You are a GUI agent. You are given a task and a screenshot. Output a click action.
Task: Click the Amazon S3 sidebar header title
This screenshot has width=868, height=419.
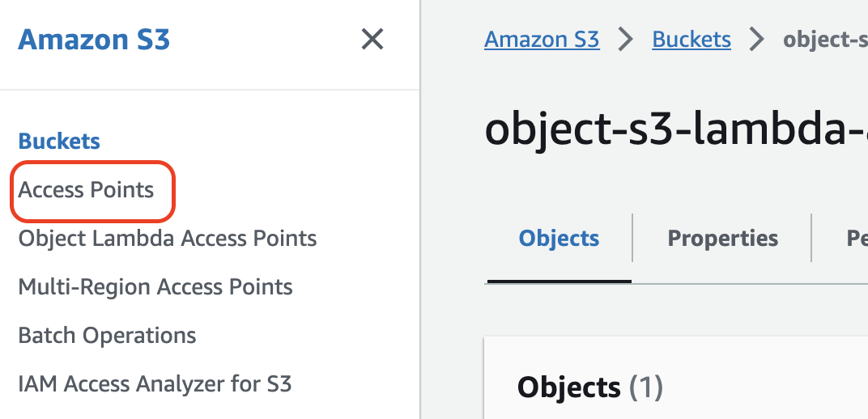(94, 40)
